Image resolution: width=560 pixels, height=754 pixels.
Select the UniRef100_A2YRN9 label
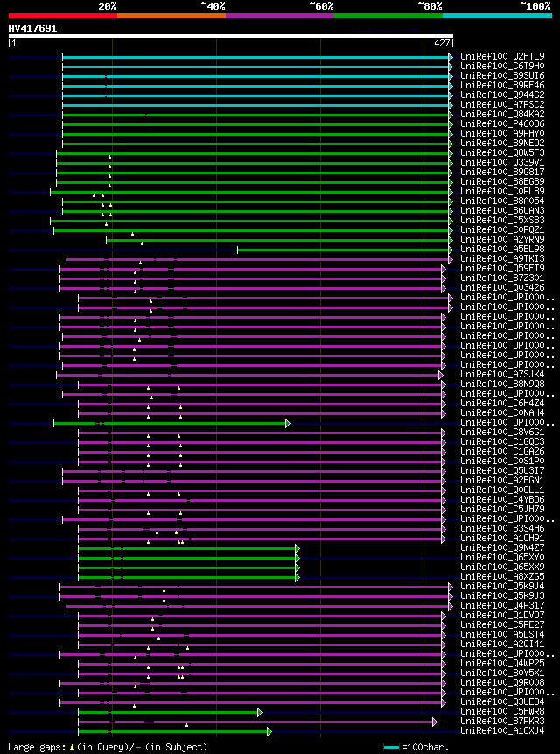pyautogui.click(x=502, y=239)
